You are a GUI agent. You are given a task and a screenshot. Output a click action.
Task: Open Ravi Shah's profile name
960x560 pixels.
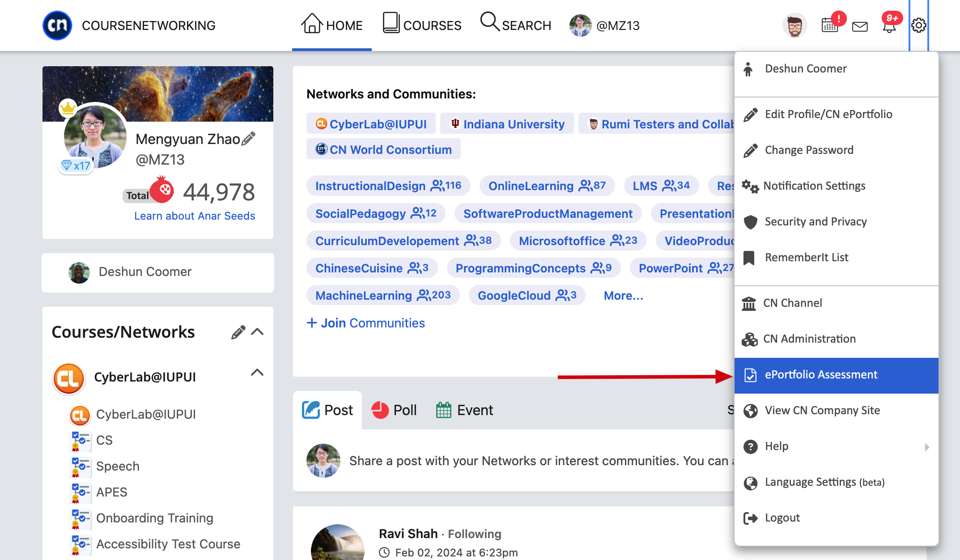(x=408, y=534)
